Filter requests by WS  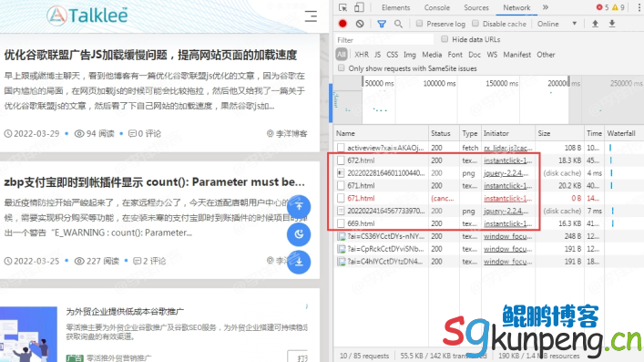click(x=492, y=55)
